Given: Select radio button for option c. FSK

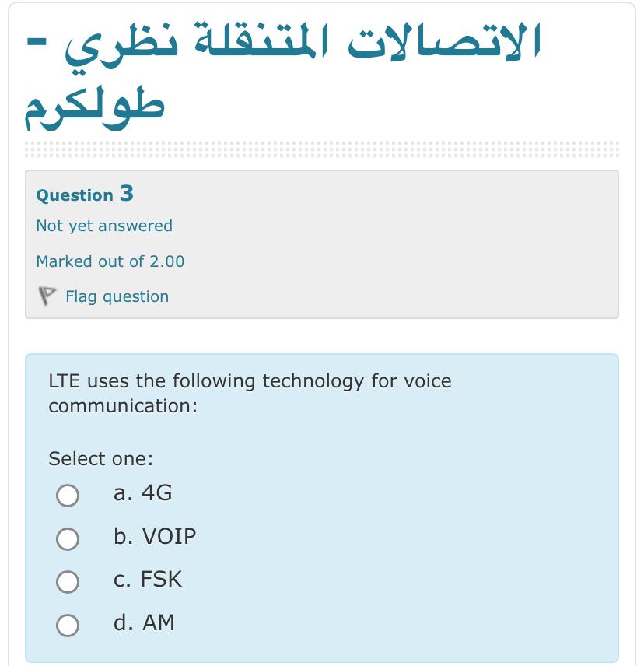Looking at the screenshot, I should click(x=68, y=581).
